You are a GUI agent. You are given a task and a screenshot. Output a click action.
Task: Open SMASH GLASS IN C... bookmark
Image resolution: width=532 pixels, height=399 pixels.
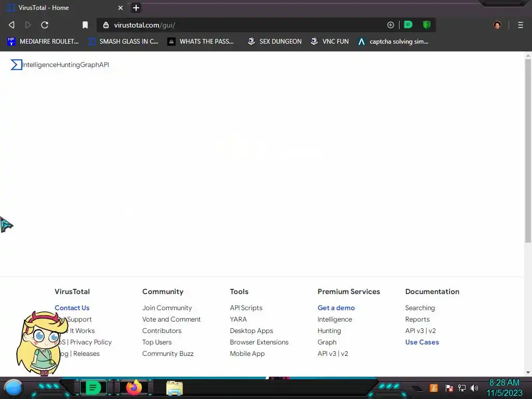[x=123, y=42]
